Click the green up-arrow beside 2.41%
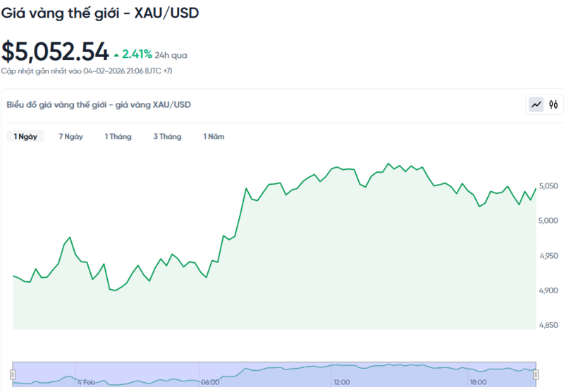The height and width of the screenshot is (392, 564). 116,54
